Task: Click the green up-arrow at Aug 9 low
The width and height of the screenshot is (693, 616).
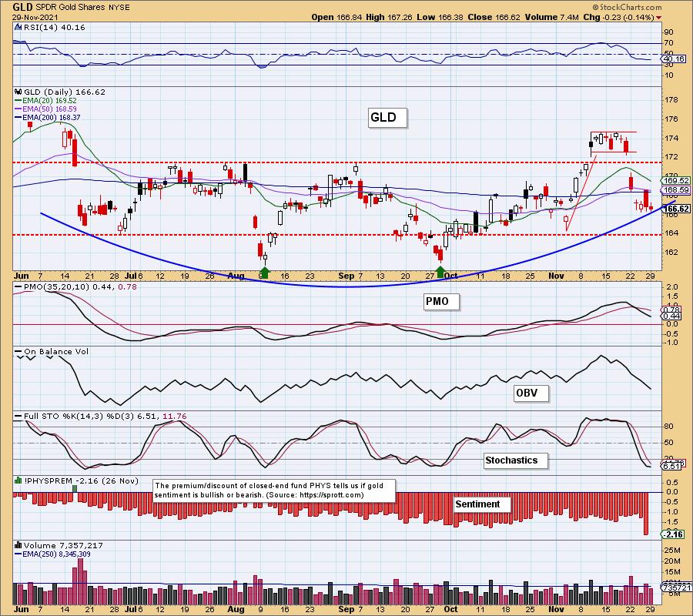Action: [x=264, y=273]
